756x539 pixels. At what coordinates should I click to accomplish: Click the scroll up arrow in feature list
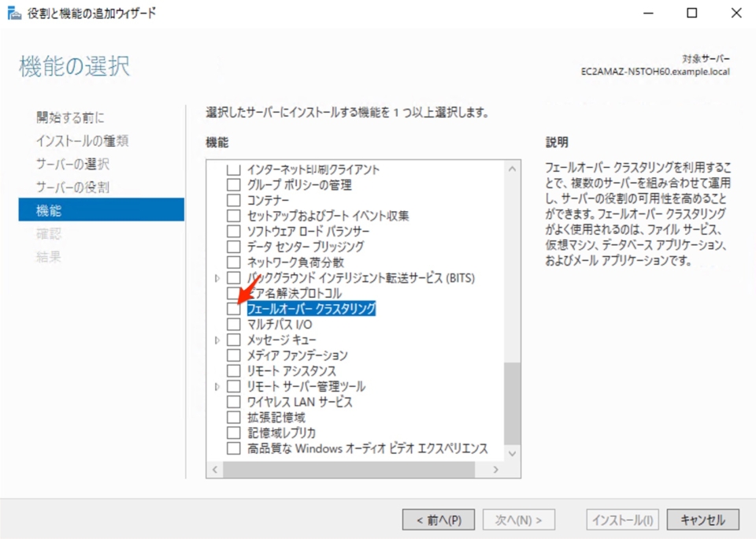[x=513, y=169]
